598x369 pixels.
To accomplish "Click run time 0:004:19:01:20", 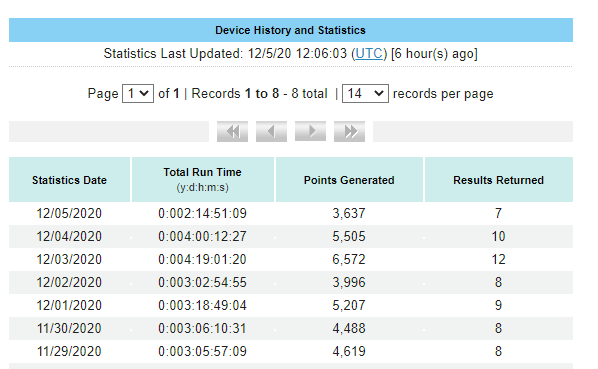I will [203, 259].
